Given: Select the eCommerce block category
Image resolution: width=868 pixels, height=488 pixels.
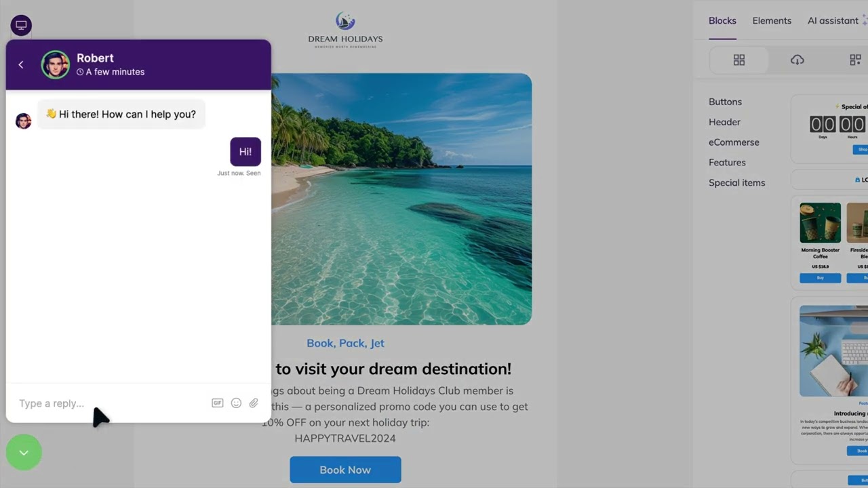Looking at the screenshot, I should point(734,142).
